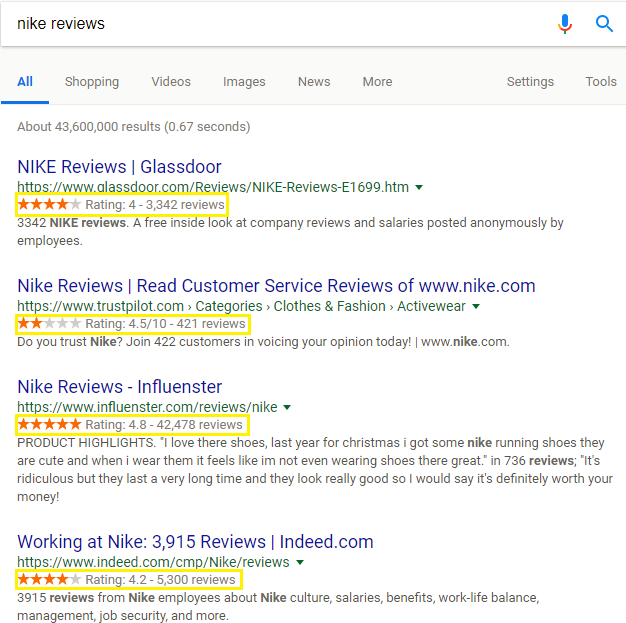Expand the dropdown arrow beside the trustpilot.com URL
The image size is (626, 623).
pyautogui.click(x=475, y=306)
